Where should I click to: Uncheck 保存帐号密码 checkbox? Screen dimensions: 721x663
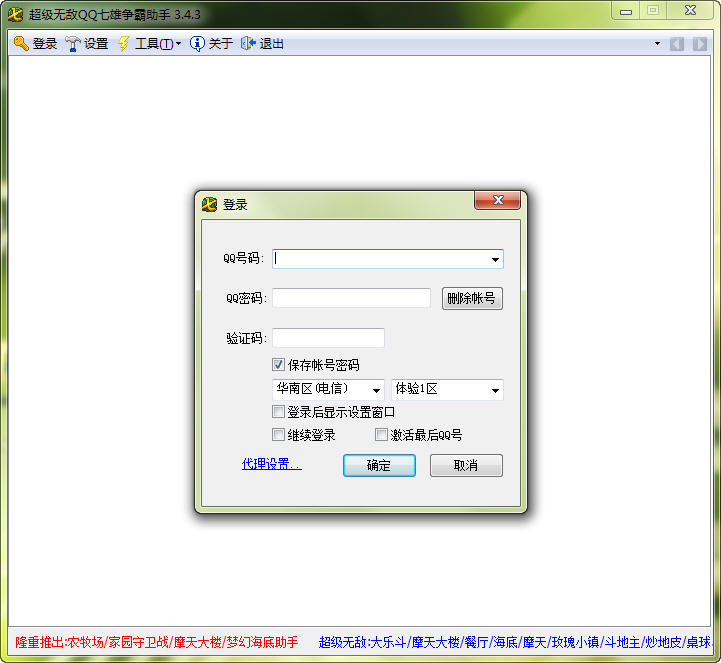(x=278, y=365)
